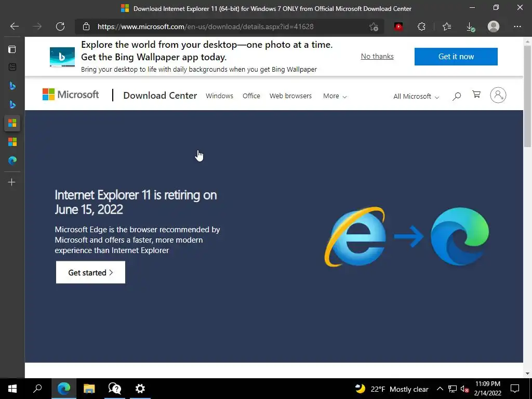Click the address bar URL
The image size is (532, 399).
click(205, 26)
